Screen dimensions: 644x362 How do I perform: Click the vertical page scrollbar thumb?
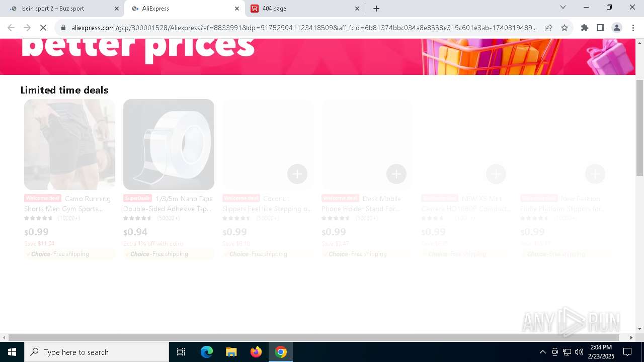639,128
